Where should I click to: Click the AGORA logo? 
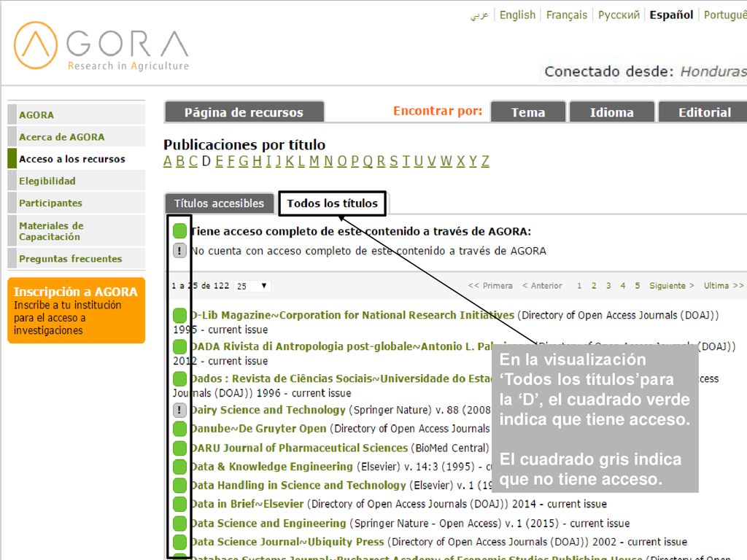101,46
